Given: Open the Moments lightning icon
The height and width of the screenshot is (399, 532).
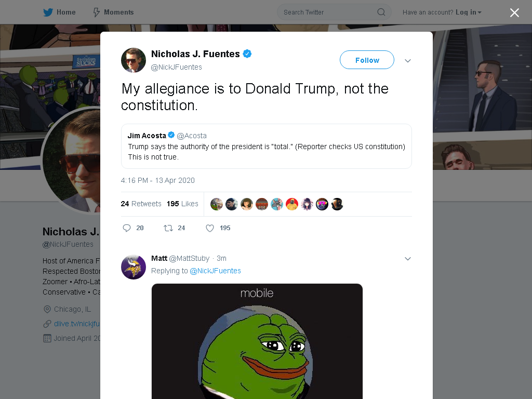Looking at the screenshot, I should pos(96,12).
